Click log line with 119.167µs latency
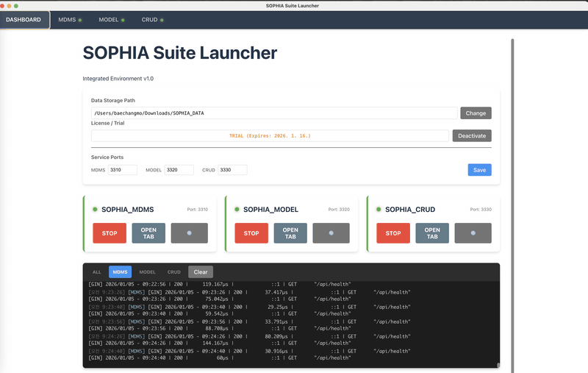This screenshot has height=373, width=588. 220,285
